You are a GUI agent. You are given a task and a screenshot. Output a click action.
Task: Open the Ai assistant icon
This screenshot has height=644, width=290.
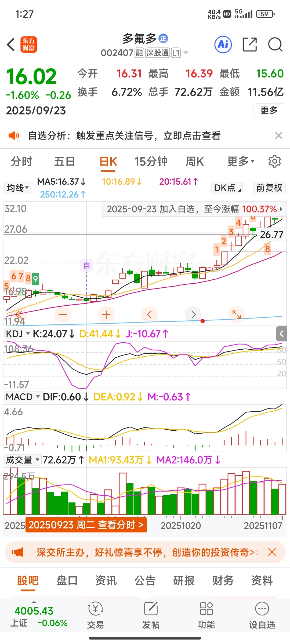point(223,45)
